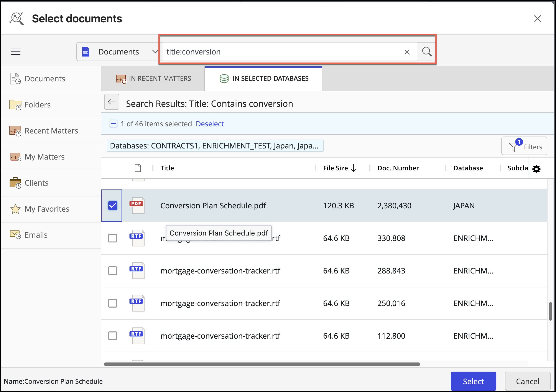The height and width of the screenshot is (392, 556).
Task: Toggle the select-all checkbox beside items selected
Action: 113,124
